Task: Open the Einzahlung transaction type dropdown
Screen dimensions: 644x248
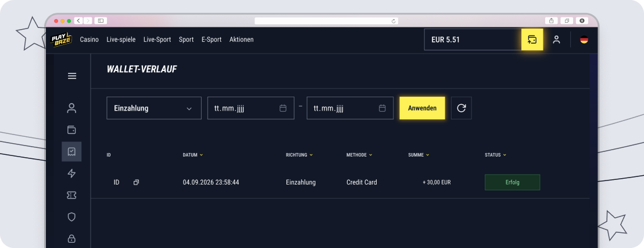Action: 154,108
